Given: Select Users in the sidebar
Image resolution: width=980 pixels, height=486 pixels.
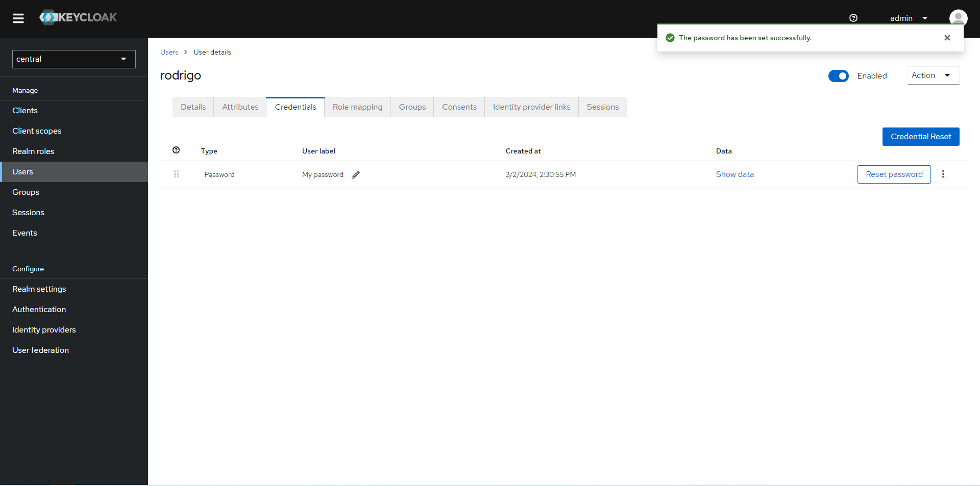Looking at the screenshot, I should [74, 172].
